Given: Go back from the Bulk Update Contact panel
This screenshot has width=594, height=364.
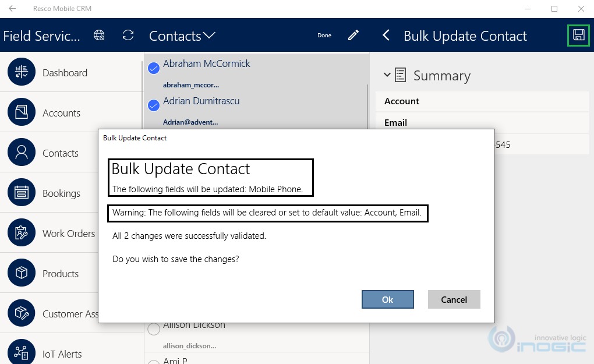Looking at the screenshot, I should 386,36.
